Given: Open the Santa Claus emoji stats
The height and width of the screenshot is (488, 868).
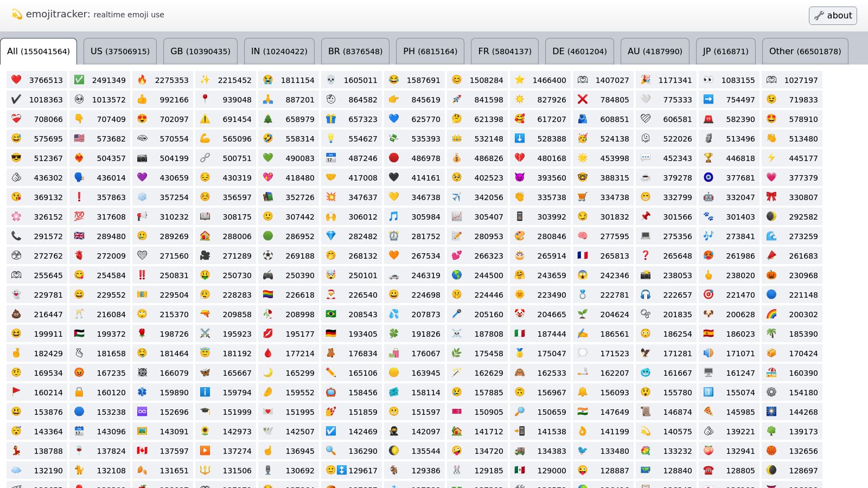Looking at the screenshot, I should (x=330, y=294).
